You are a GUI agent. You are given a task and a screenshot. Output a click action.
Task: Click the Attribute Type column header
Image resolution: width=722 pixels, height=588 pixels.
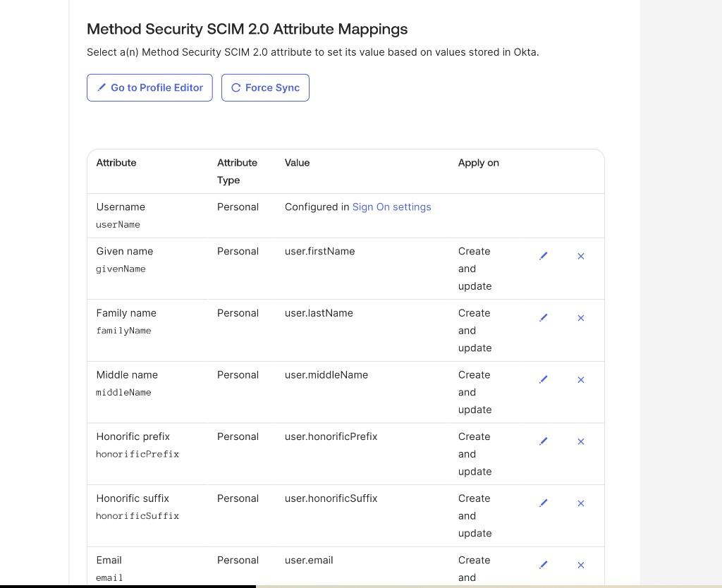click(x=237, y=171)
